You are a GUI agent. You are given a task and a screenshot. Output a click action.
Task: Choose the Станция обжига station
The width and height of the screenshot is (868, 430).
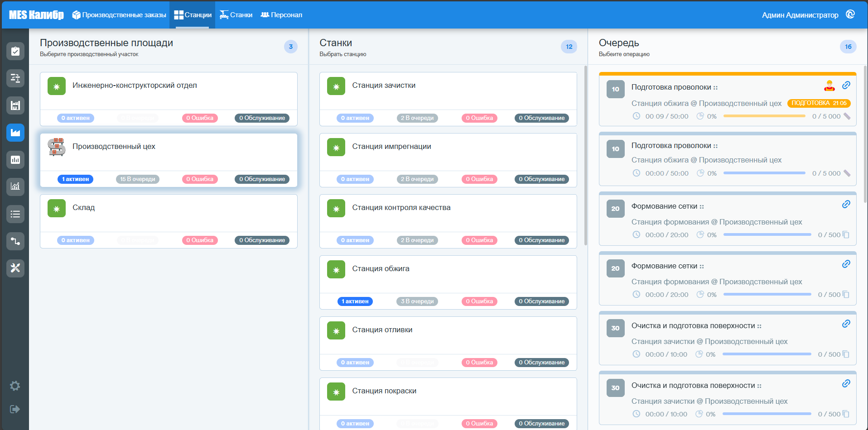448,282
